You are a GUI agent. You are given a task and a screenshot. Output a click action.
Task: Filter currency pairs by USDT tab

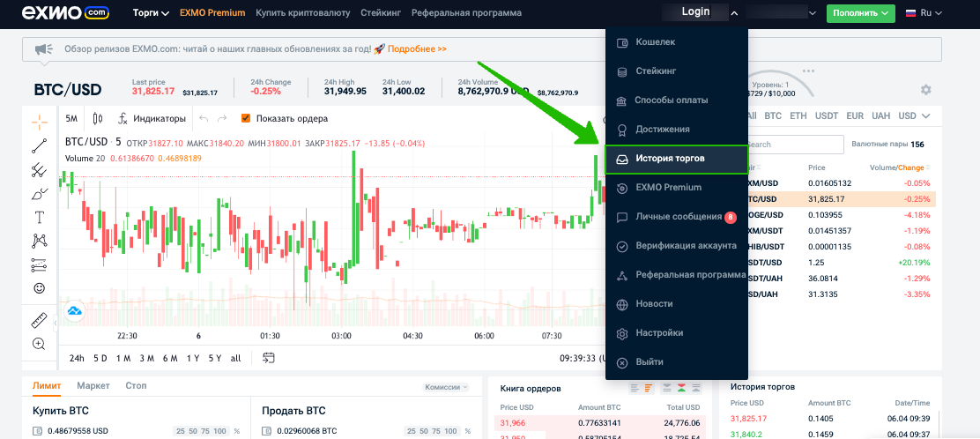[x=827, y=115]
